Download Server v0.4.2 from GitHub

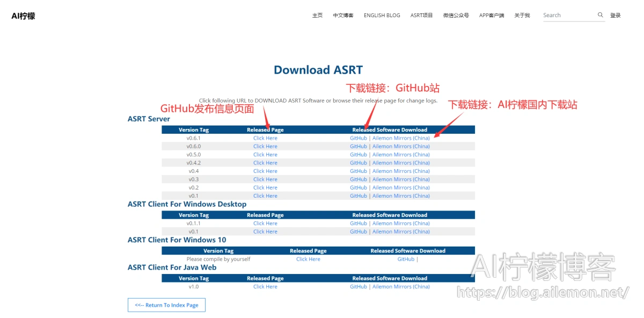click(x=358, y=163)
